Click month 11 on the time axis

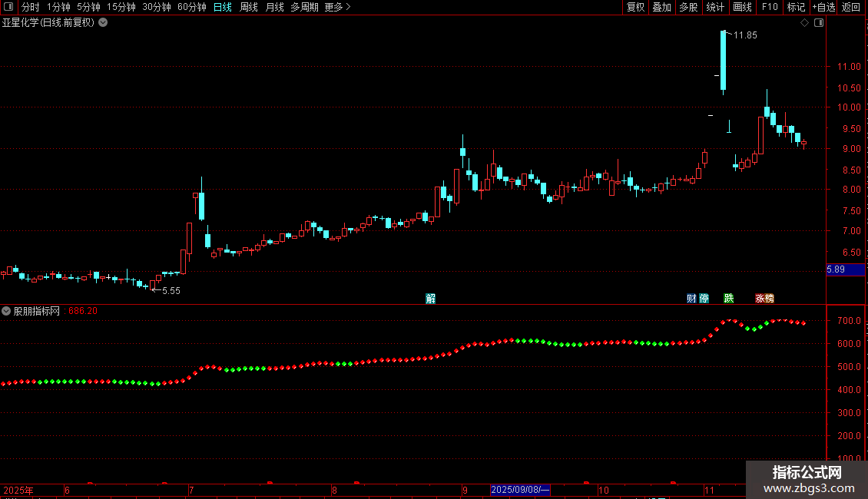(709, 491)
